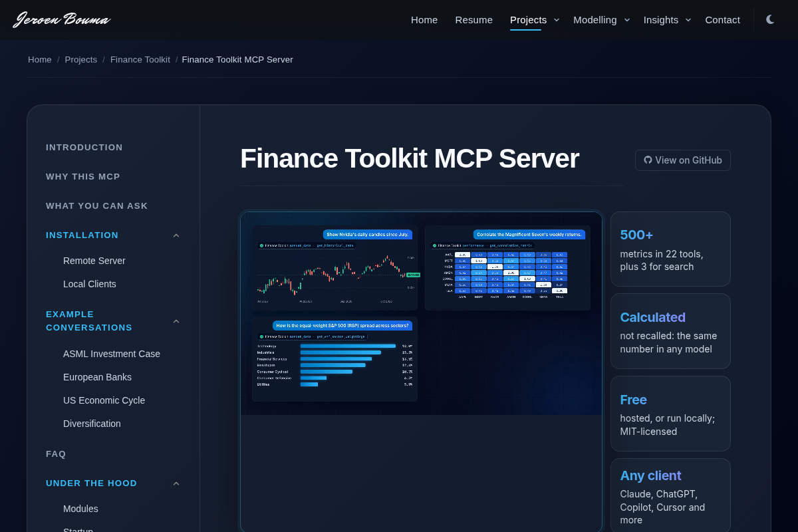The height and width of the screenshot is (532, 798).
Task: Click the Magnificent Seven correlation matrix thumbnail
Action: click(x=507, y=268)
